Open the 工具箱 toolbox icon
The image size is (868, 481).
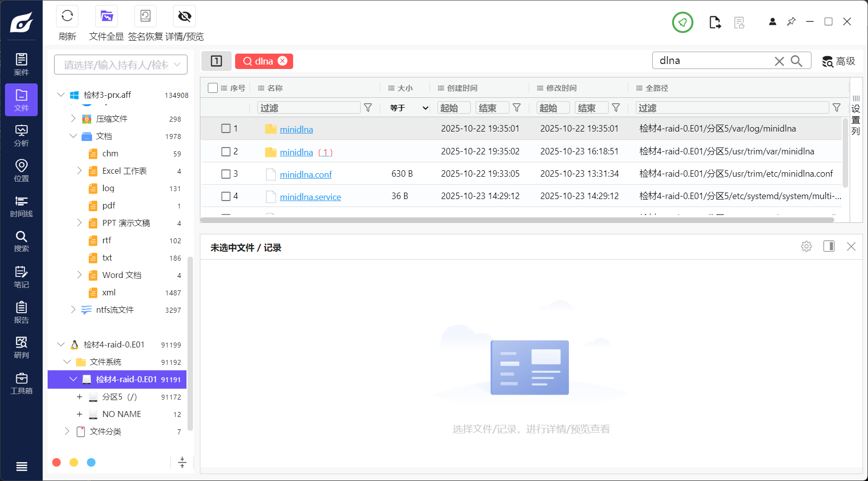coord(21,381)
